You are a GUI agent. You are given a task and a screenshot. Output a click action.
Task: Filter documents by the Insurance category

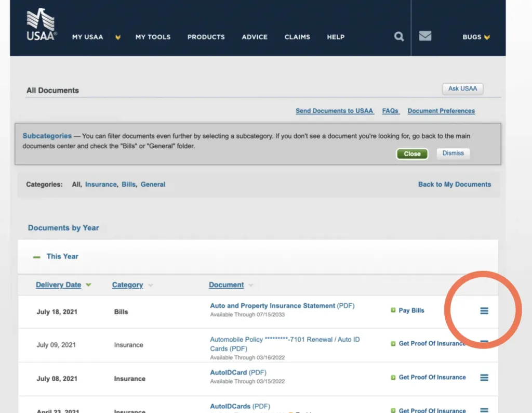click(101, 184)
